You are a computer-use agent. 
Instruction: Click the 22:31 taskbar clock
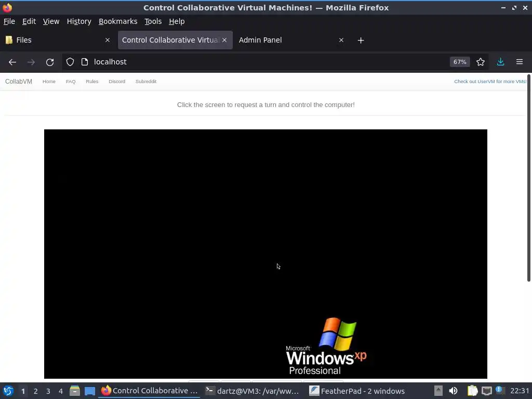click(520, 391)
